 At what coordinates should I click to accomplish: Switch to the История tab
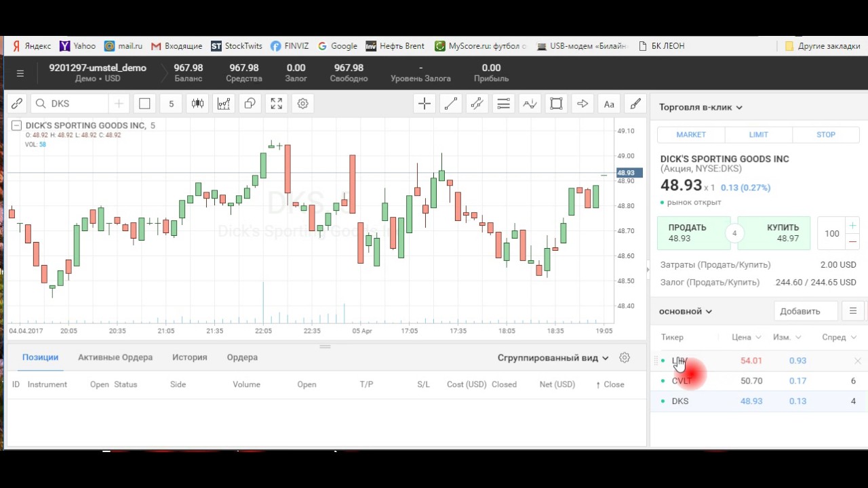[x=189, y=357]
